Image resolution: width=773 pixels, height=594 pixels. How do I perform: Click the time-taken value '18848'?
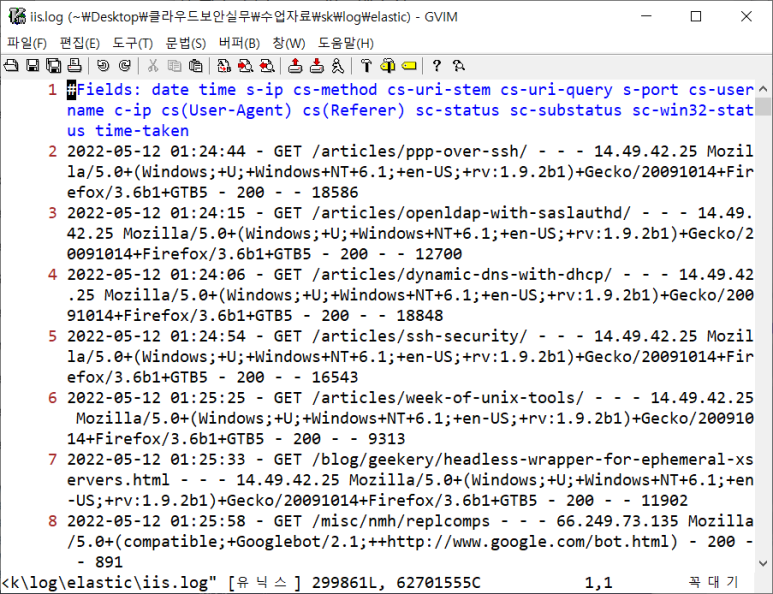(x=420, y=315)
